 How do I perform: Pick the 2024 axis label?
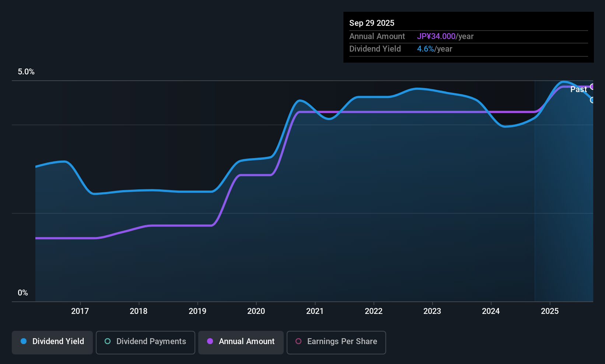(491, 311)
